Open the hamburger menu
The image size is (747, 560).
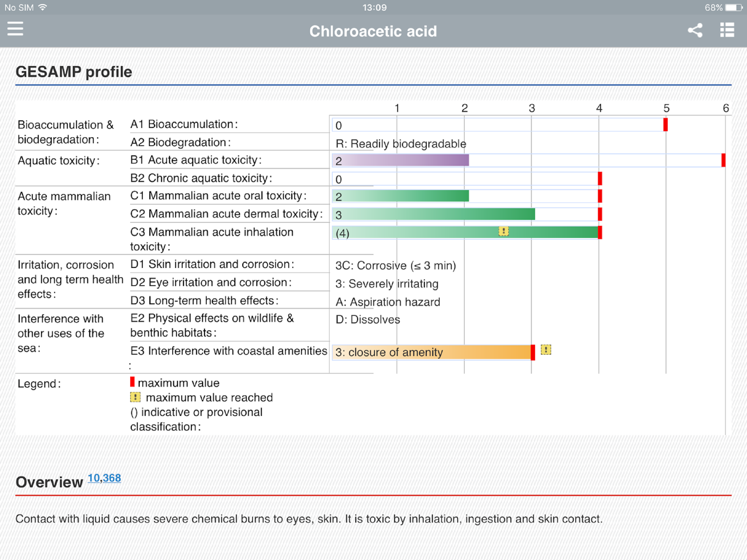[x=15, y=29]
